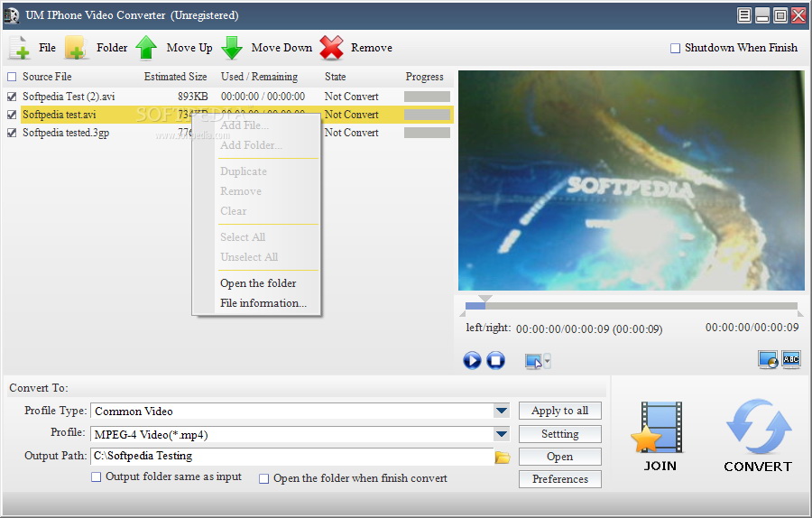Click Add File... in the context menu

[x=244, y=125]
